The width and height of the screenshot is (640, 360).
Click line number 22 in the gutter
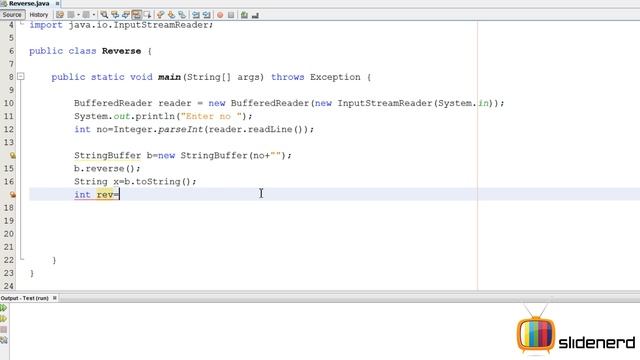(x=9, y=260)
